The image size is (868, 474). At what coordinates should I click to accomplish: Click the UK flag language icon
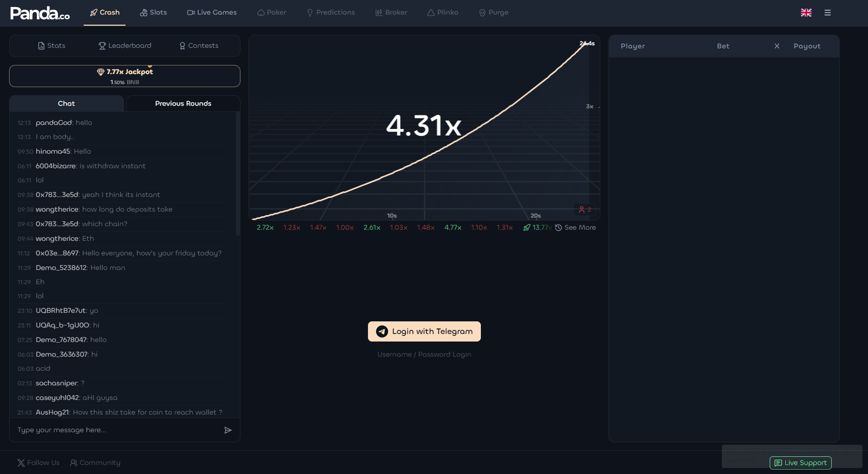tap(806, 13)
